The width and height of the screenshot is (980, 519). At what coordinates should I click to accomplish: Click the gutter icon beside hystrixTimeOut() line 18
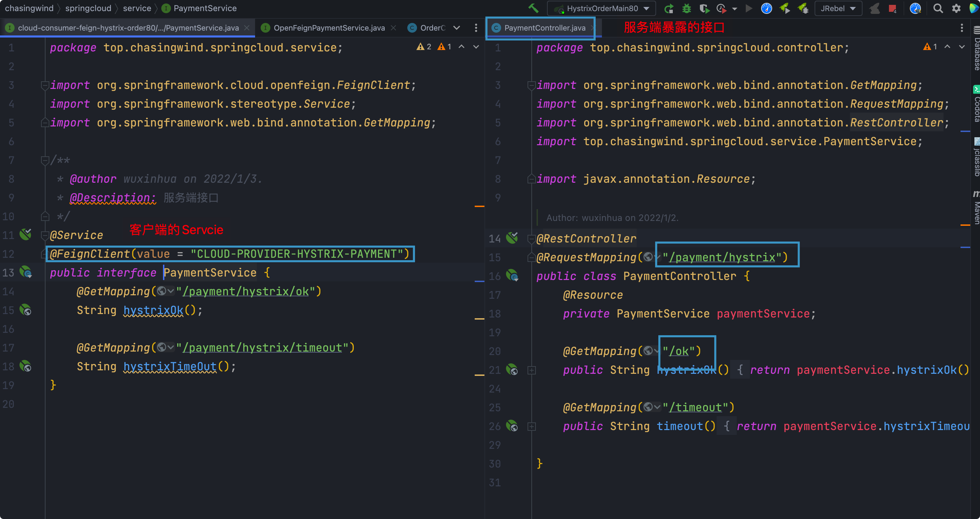(25, 366)
